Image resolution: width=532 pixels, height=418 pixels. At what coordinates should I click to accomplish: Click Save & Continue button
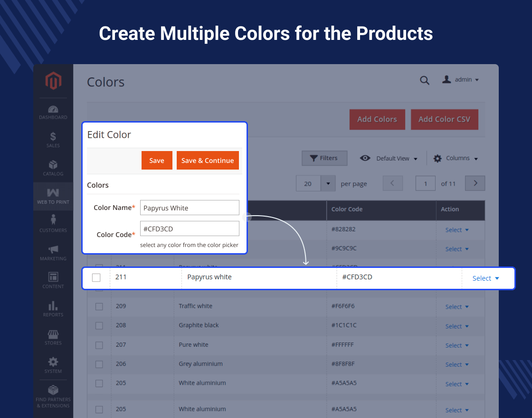pos(208,161)
